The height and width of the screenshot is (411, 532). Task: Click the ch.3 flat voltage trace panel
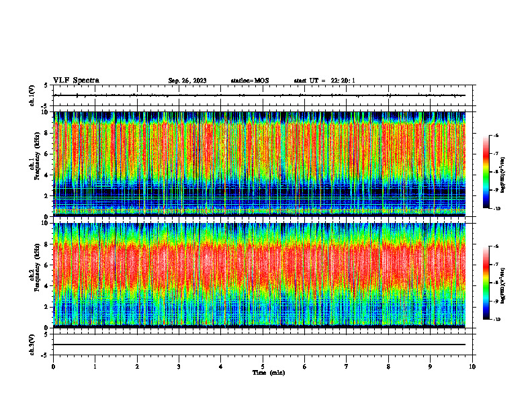pyautogui.click(x=263, y=345)
